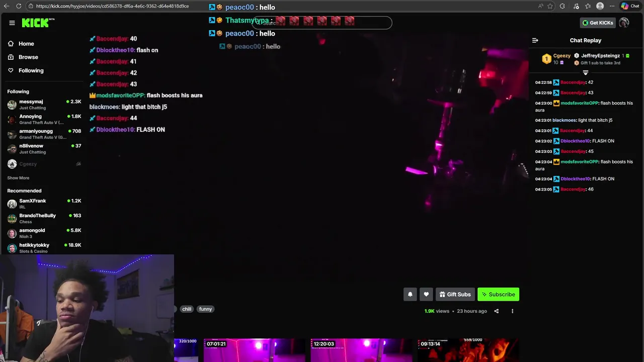Click overlay chat 'light that bitch j5'
644x362 pixels.
[144, 107]
